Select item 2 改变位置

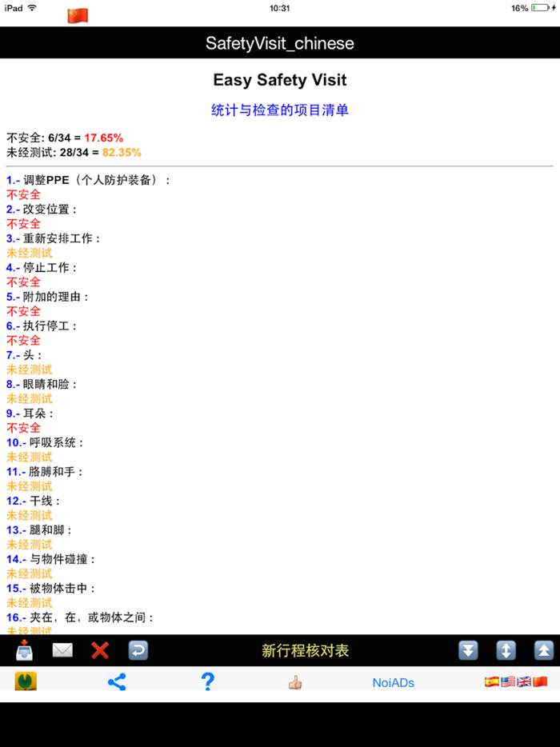tap(42, 209)
